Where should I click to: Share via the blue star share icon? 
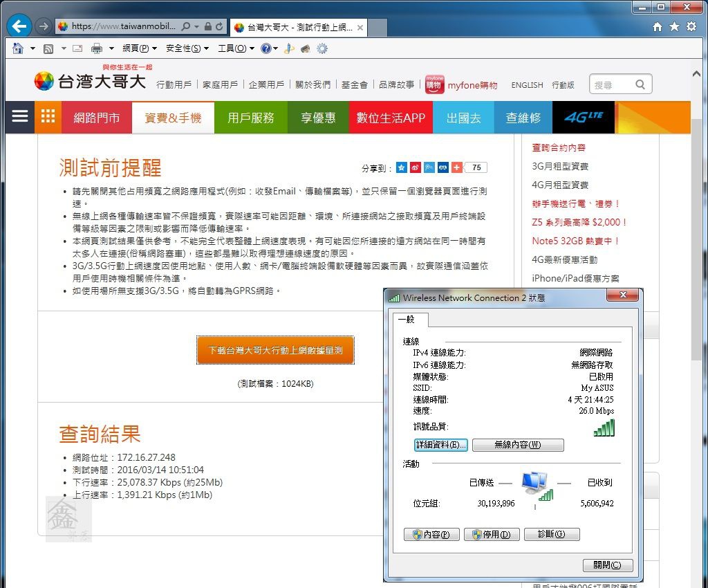tap(402, 167)
